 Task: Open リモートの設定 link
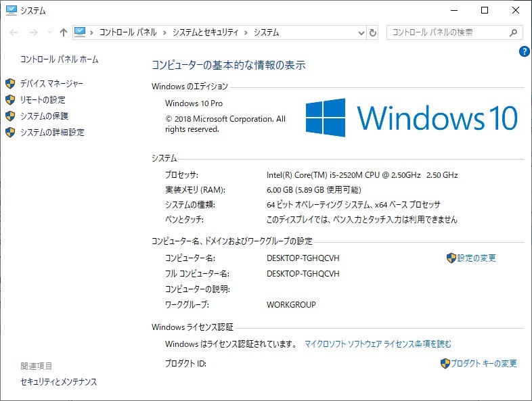(43, 99)
